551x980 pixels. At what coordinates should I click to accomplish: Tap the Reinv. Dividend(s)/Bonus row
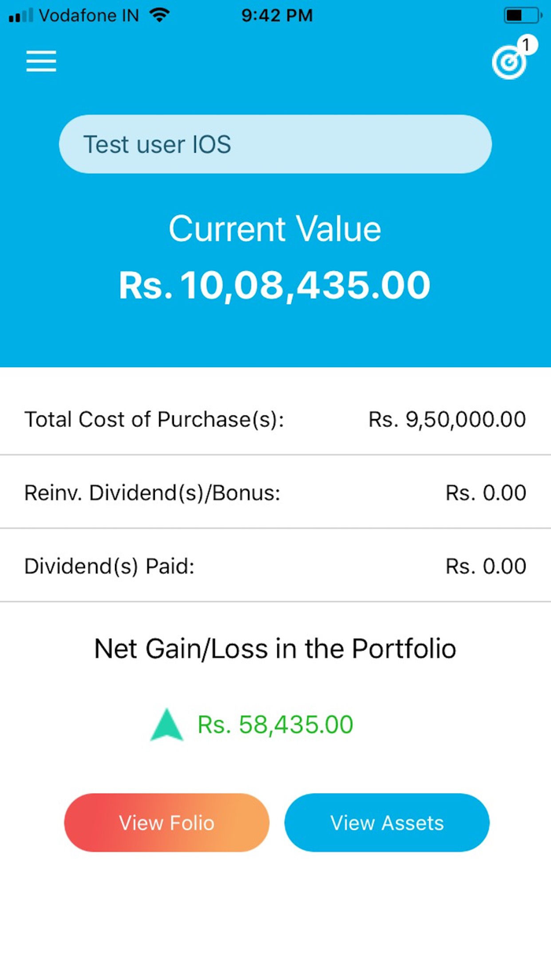point(275,492)
